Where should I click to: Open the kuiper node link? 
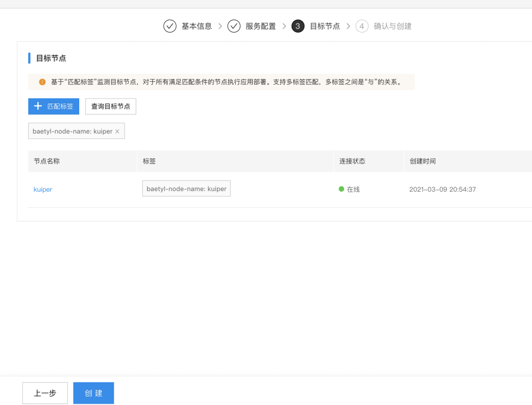pos(43,189)
